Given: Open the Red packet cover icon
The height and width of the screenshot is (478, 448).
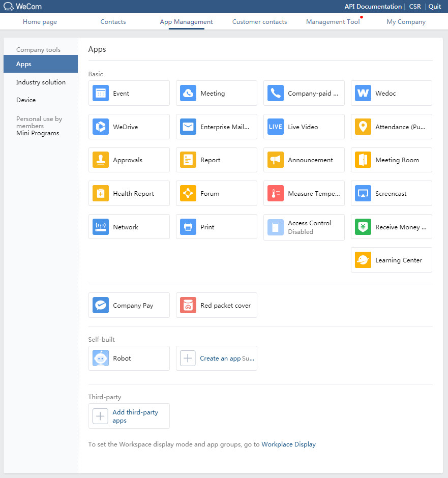Looking at the screenshot, I should 188,305.
